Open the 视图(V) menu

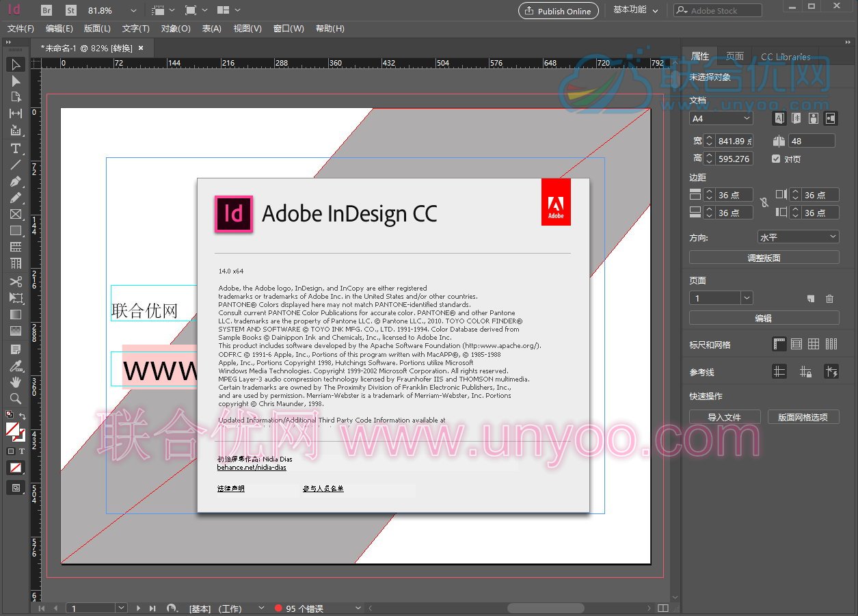[x=247, y=29]
